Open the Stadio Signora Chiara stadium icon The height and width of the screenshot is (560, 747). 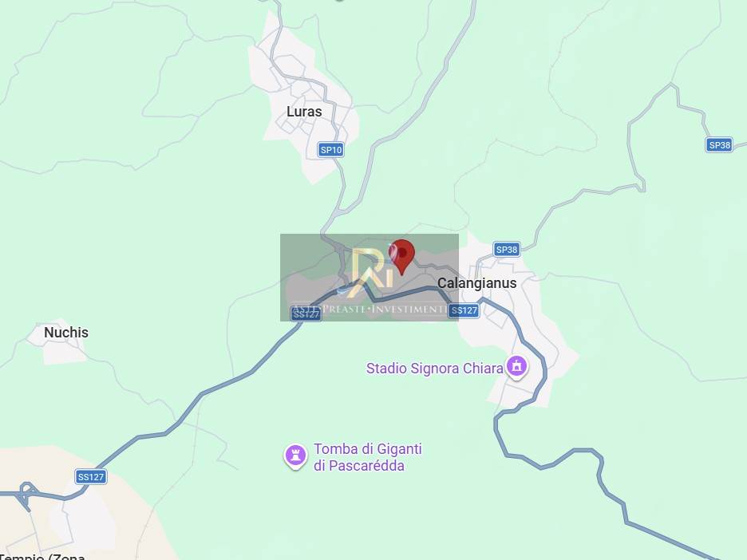517,368
